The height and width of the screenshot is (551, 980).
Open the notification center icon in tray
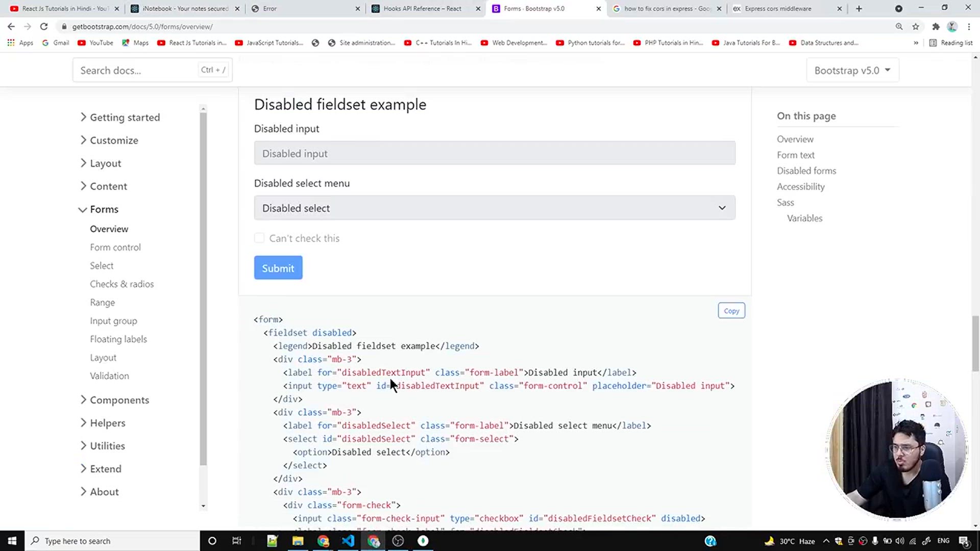964,541
